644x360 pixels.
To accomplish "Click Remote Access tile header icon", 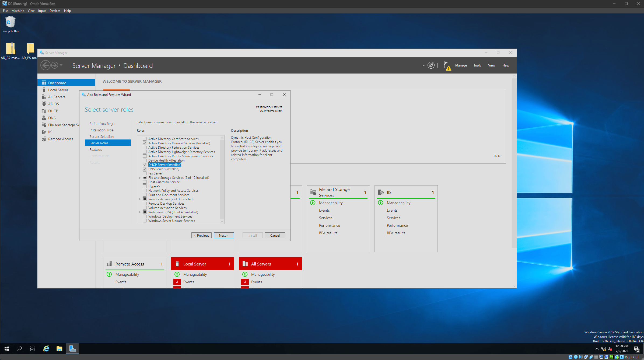I will coord(110,264).
